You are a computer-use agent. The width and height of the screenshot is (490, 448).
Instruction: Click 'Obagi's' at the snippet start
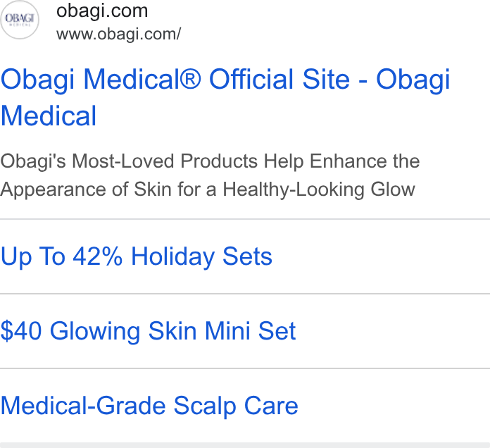pyautogui.click(x=33, y=161)
